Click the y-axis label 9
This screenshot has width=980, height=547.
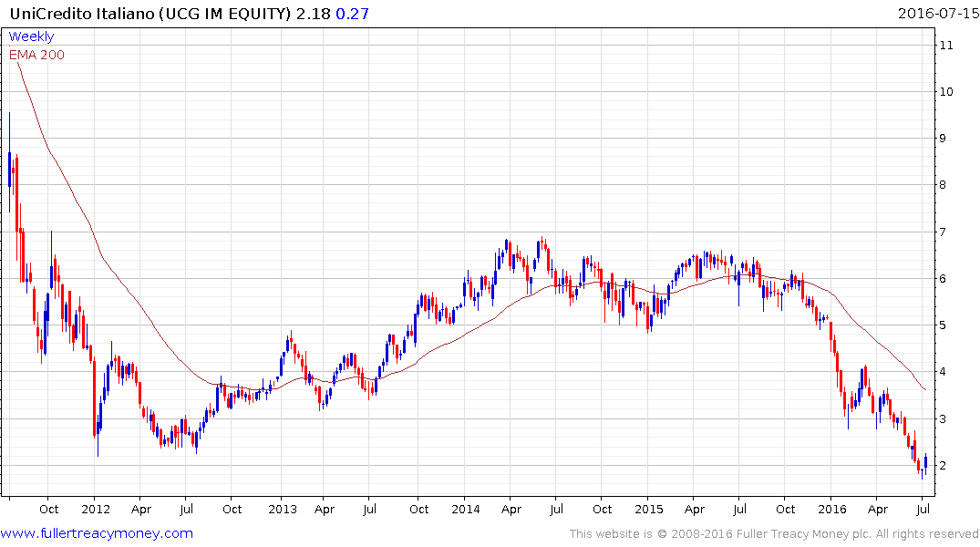944,139
